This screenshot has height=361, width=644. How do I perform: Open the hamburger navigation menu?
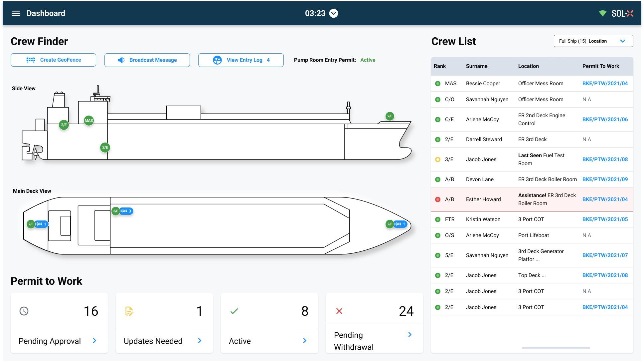[x=16, y=13]
